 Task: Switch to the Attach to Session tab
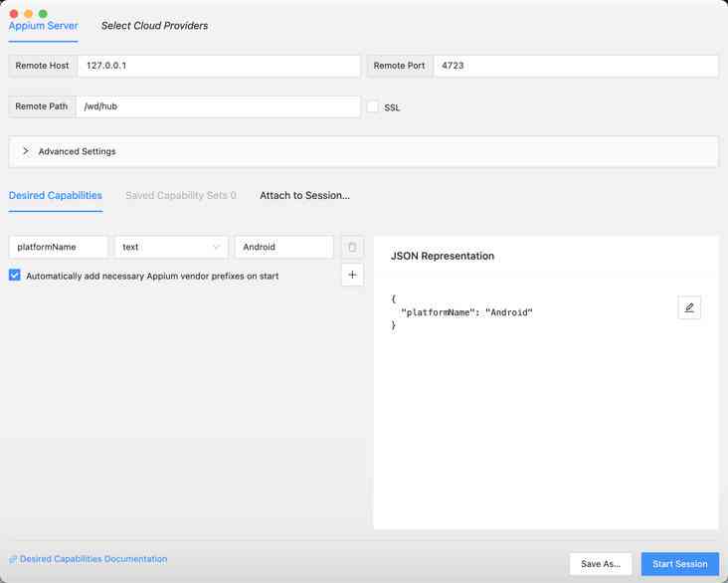tap(304, 196)
